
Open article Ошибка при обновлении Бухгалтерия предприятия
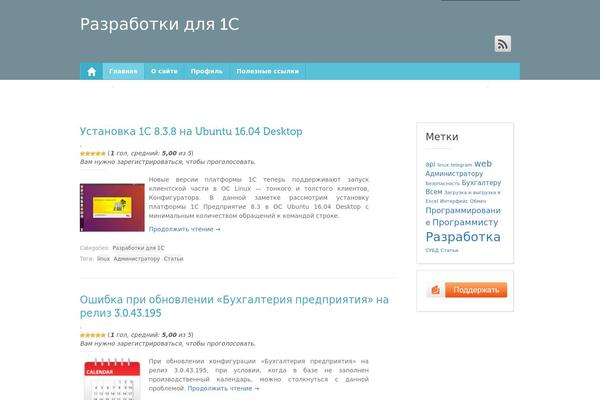[x=234, y=306]
